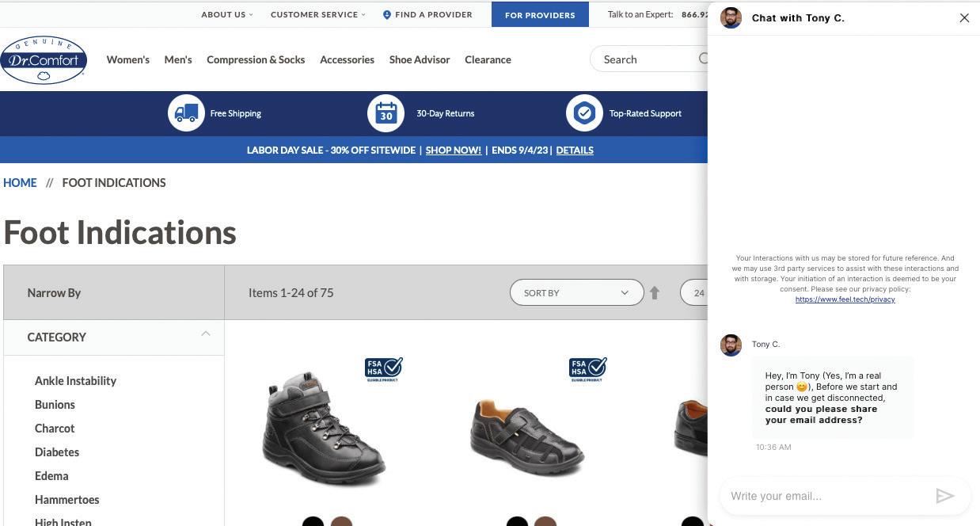Open the Women's menu

point(128,59)
